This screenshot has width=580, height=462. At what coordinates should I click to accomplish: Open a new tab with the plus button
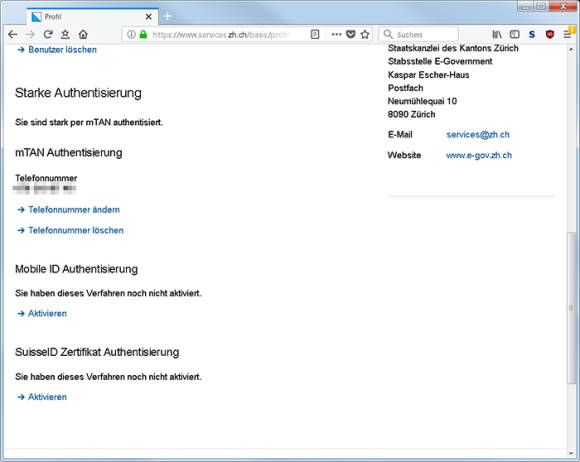168,16
